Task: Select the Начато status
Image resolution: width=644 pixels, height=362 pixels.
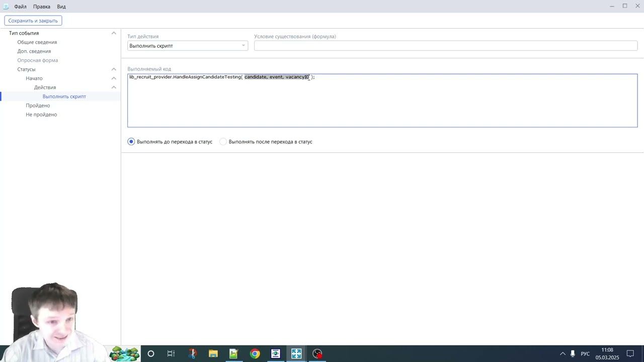Action: (34, 78)
